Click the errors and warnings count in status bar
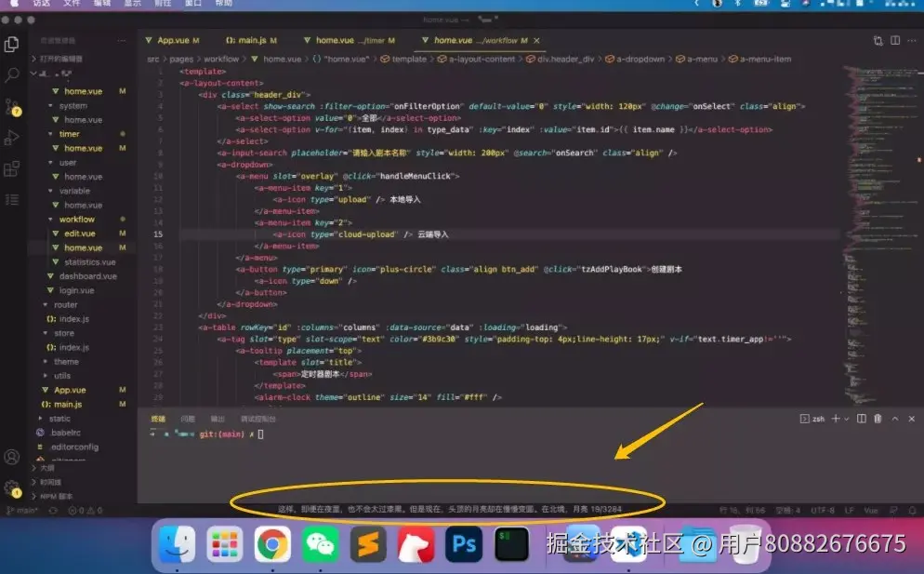The image size is (924, 574). click(x=85, y=511)
